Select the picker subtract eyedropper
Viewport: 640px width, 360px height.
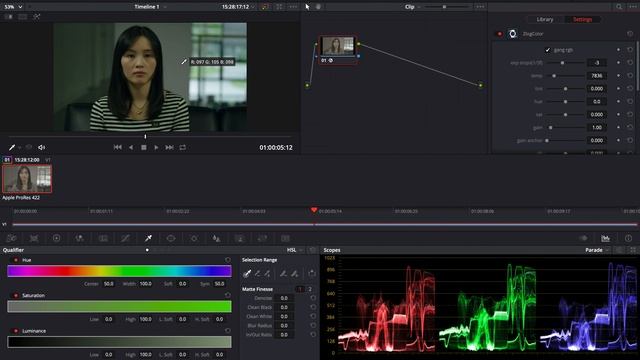(x=258, y=273)
